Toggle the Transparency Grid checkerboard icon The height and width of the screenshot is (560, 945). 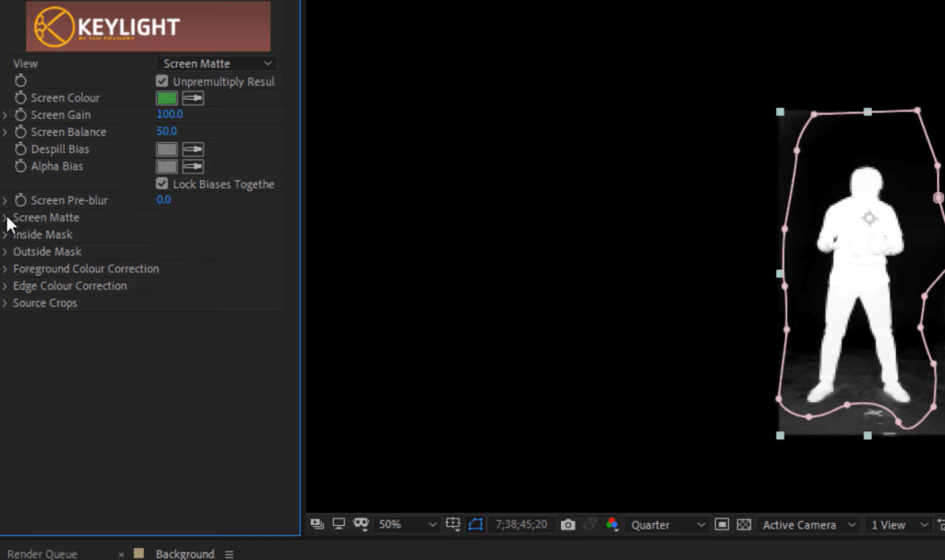tap(744, 524)
